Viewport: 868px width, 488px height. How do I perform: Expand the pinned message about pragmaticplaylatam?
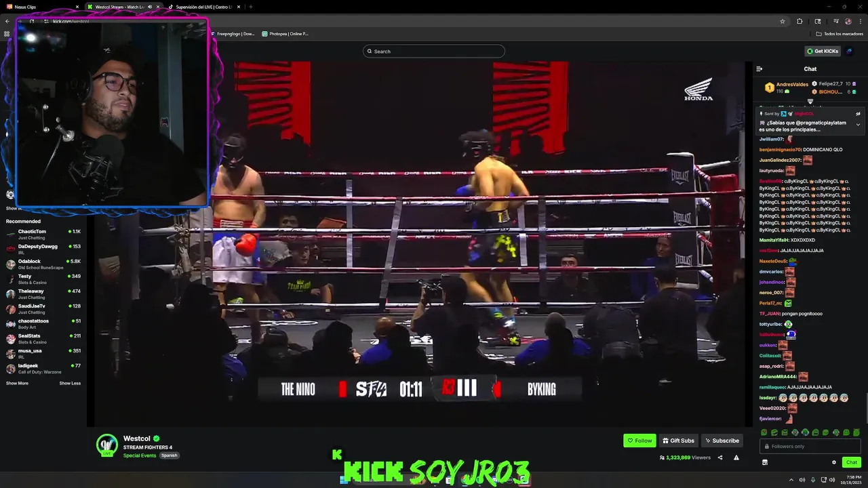(x=858, y=125)
